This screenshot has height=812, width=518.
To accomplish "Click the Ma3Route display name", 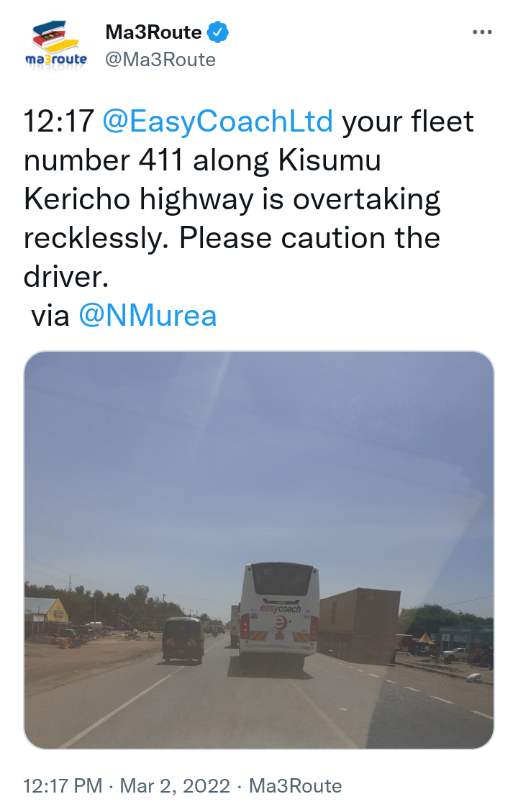I will 153,32.
